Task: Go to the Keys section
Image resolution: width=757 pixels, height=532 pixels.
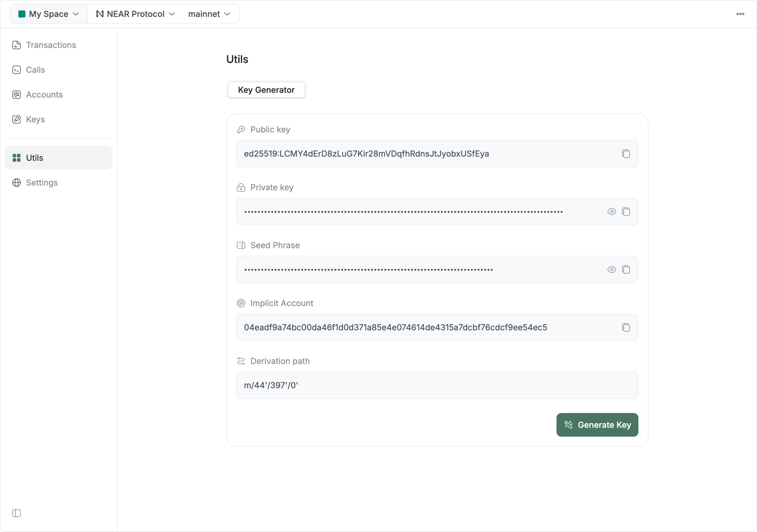Action: [35, 119]
